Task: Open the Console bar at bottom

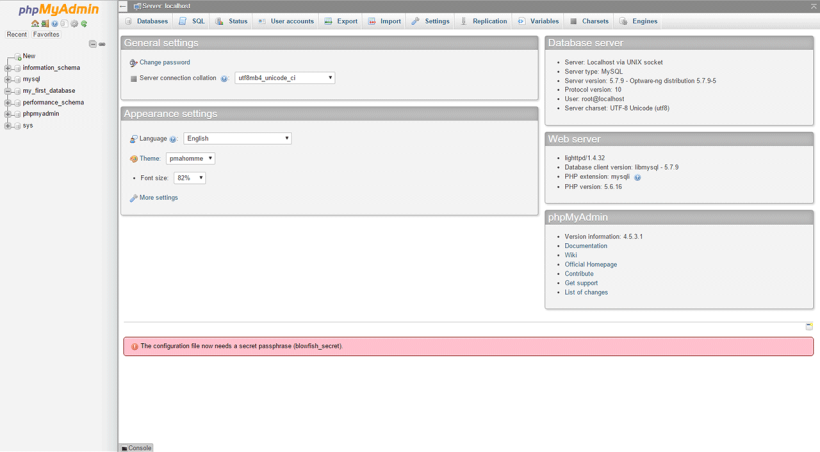Action: pyautogui.click(x=136, y=448)
